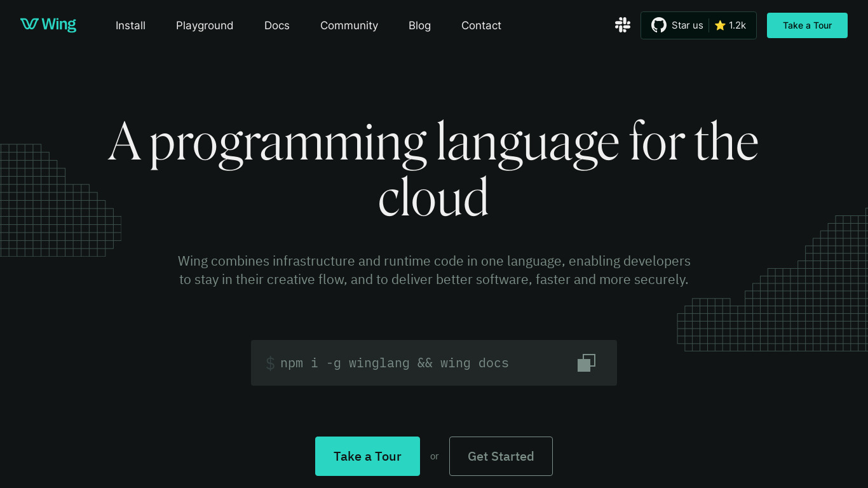Click the Star us label
The image size is (868, 488).
click(x=688, y=25)
